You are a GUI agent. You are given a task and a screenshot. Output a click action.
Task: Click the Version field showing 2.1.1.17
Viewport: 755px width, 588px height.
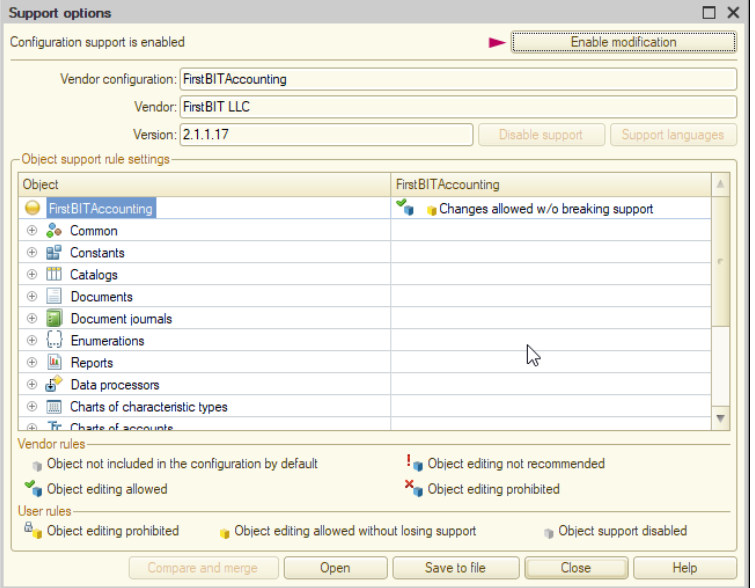click(326, 134)
